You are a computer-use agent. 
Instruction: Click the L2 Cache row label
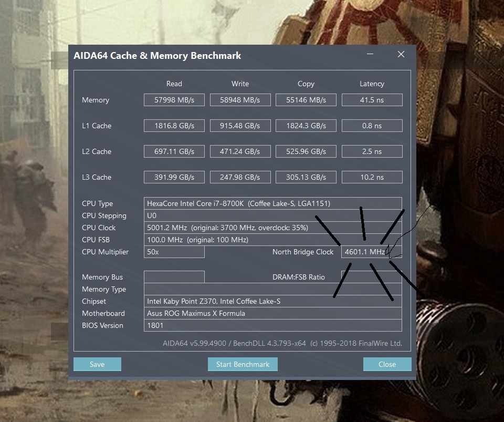97,151
